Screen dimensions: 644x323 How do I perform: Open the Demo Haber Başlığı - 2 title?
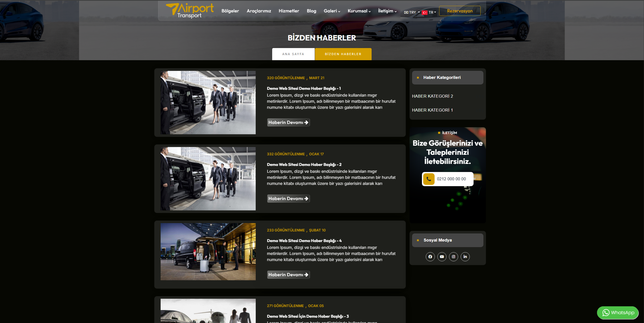[304, 164]
